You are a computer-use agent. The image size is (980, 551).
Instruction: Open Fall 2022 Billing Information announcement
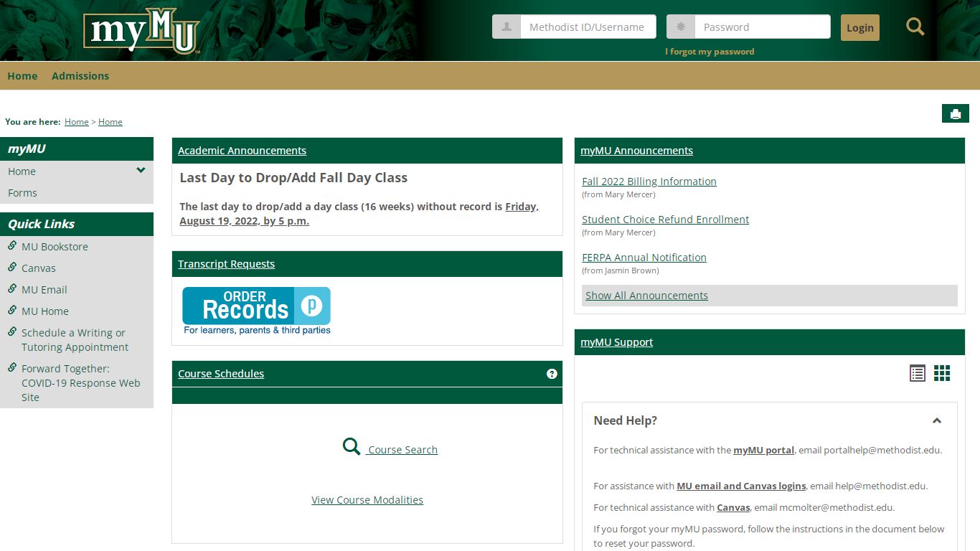point(649,182)
